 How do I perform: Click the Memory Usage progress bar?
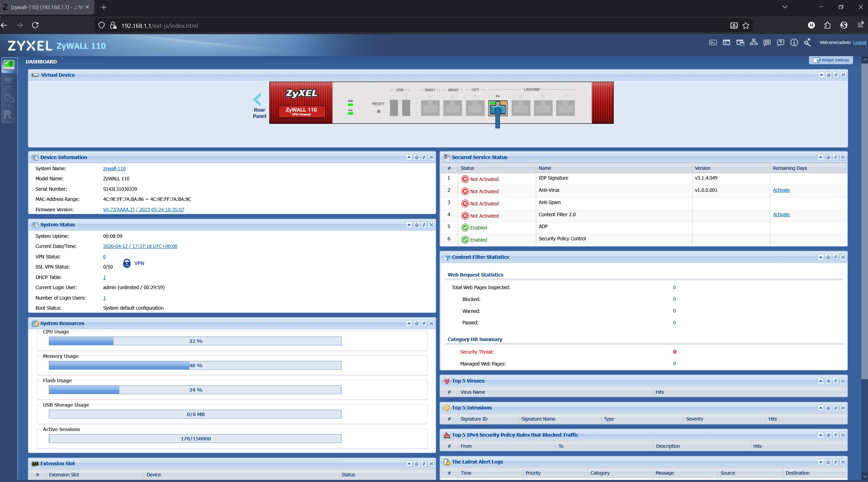(x=195, y=366)
